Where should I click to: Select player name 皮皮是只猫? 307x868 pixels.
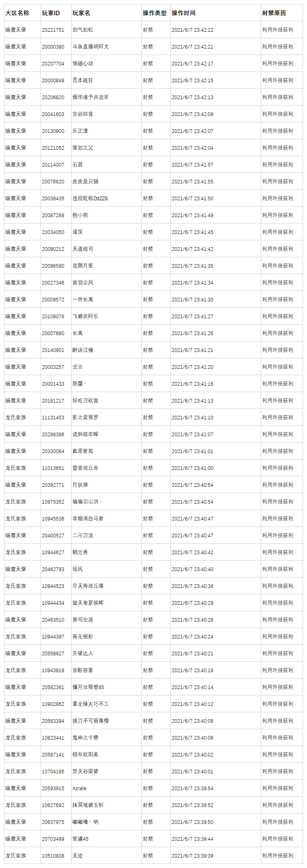[85, 181]
